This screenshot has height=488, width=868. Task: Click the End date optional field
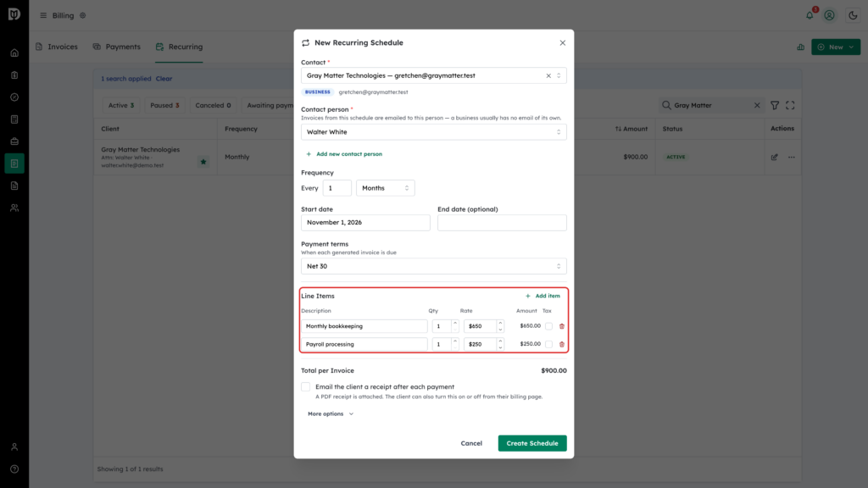coord(502,223)
